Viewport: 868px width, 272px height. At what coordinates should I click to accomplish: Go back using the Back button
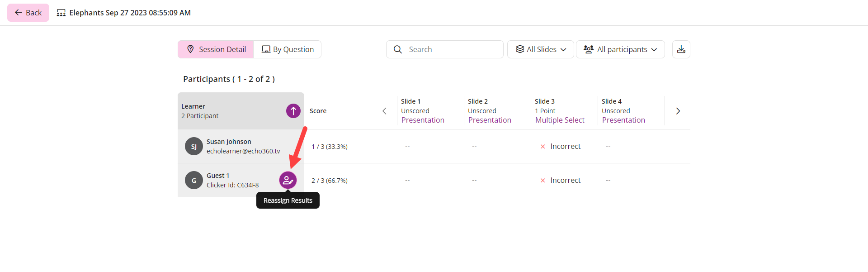tap(28, 13)
